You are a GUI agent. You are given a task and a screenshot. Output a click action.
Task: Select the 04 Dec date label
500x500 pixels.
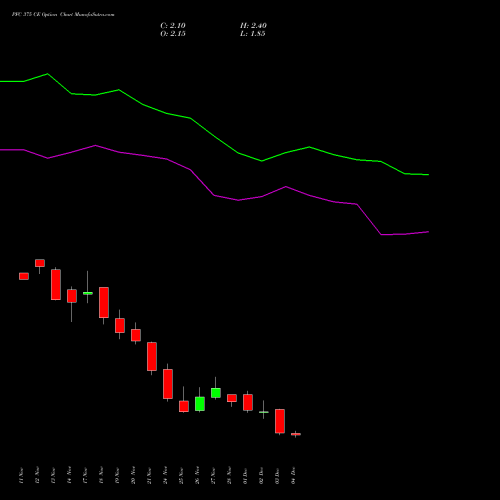point(293,475)
